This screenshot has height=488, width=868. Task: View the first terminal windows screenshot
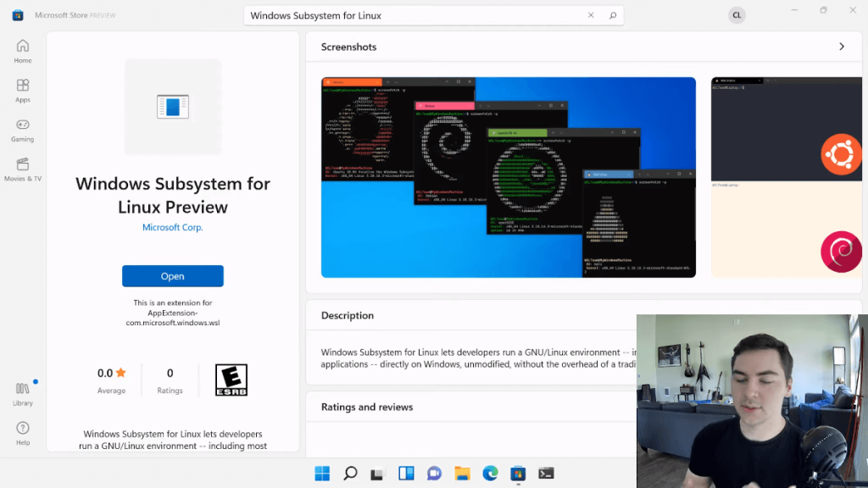508,177
